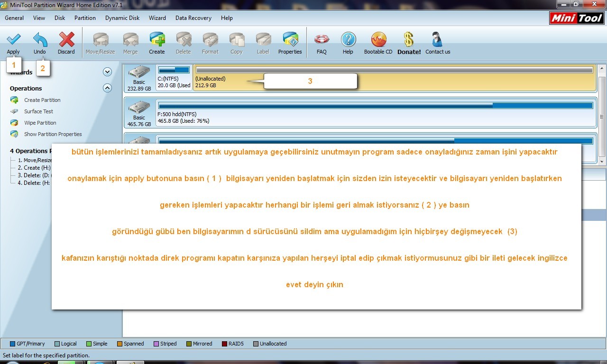Image resolution: width=607 pixels, height=364 pixels.
Task: Click the Logical legend color swatch
Action: [57, 344]
